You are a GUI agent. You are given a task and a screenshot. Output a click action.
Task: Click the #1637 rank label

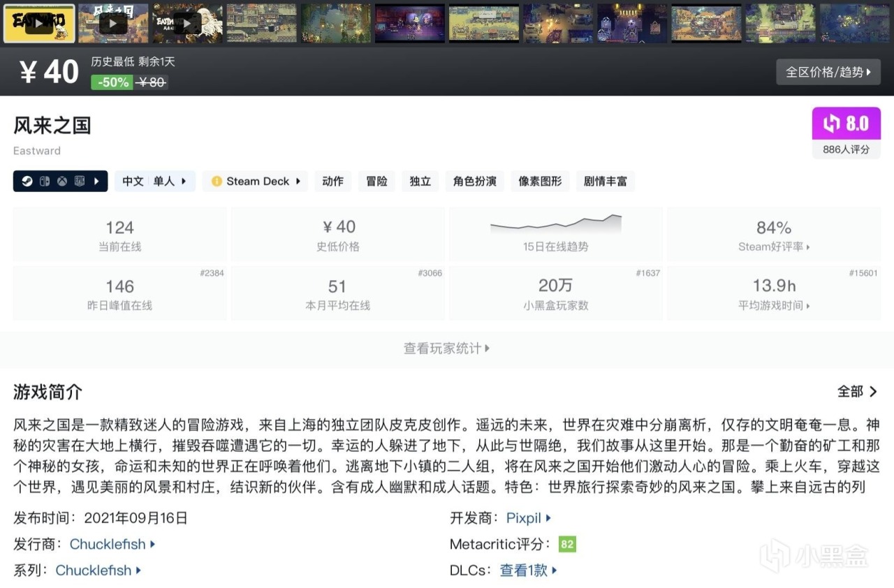click(x=647, y=273)
